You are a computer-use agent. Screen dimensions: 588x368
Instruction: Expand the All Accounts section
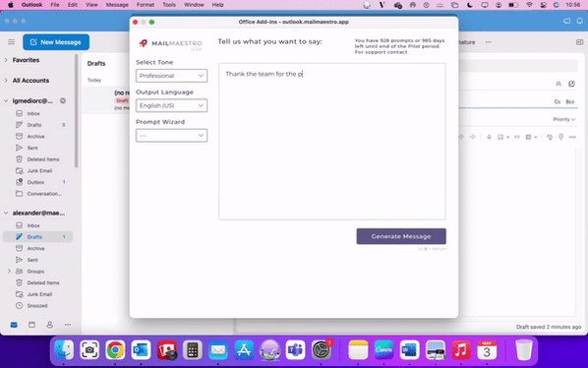[x=6, y=81]
